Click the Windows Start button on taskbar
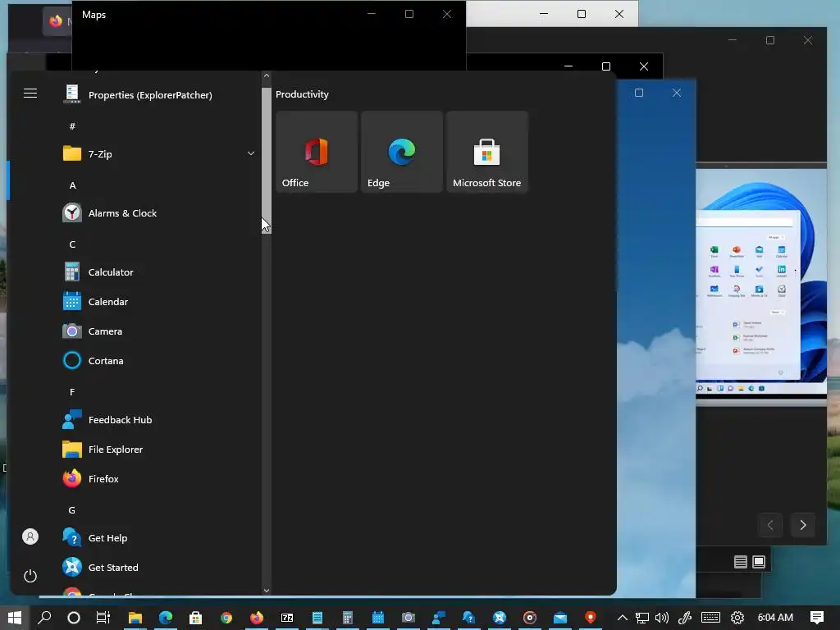 15,618
